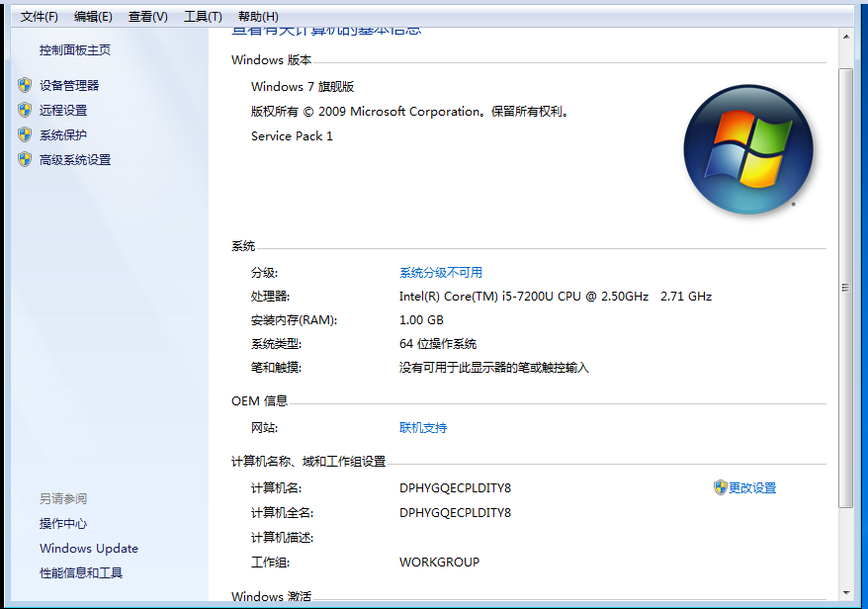This screenshot has width=868, height=609.
Task: Go to 控制面板主页
Action: (75, 50)
